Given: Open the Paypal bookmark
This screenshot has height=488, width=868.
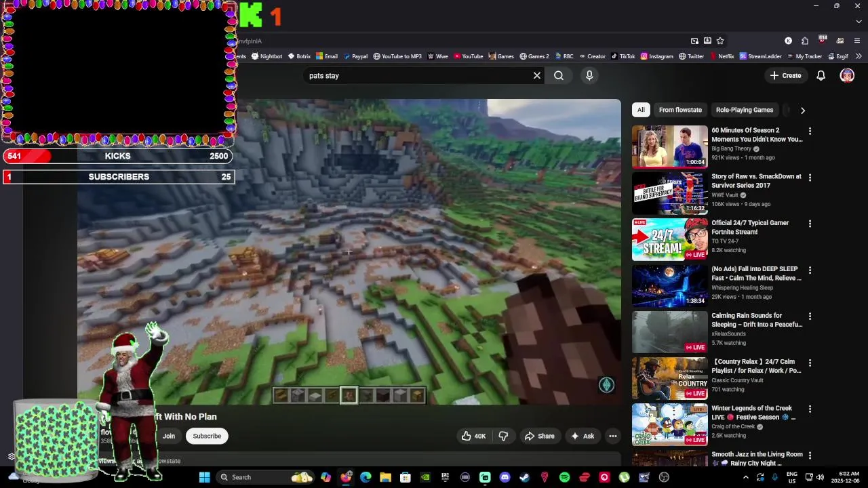Looking at the screenshot, I should coord(355,56).
